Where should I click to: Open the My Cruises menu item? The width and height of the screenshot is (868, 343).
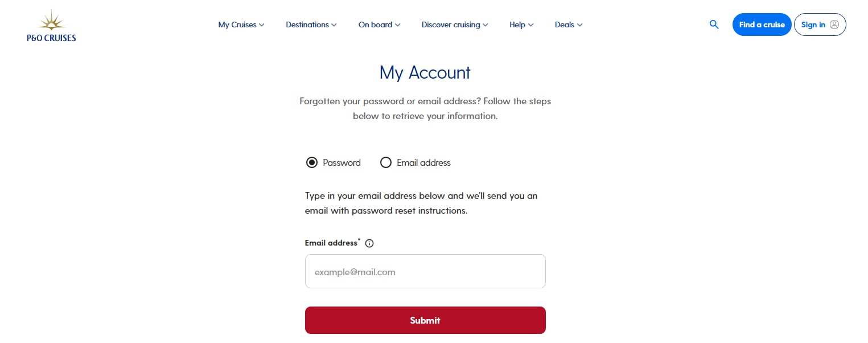241,24
